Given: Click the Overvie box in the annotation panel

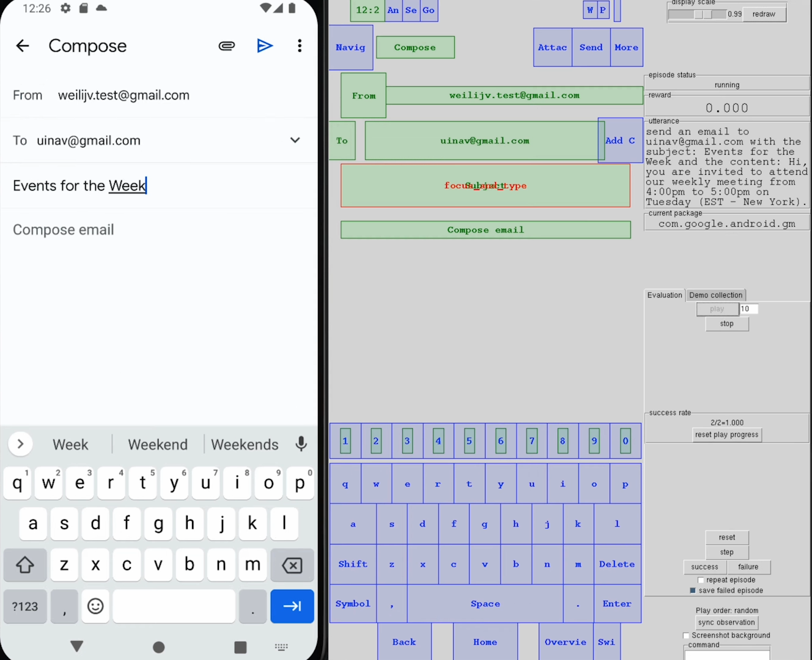Looking at the screenshot, I should [x=566, y=642].
